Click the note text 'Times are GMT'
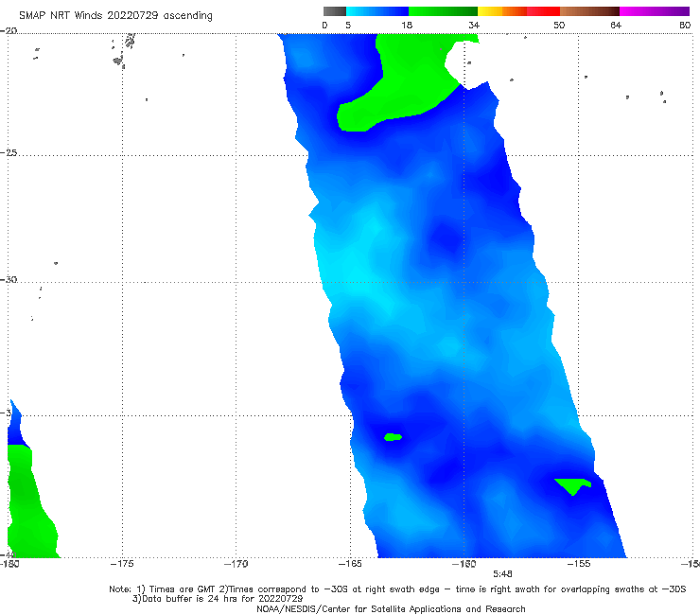The image size is (700, 615). pos(184,589)
